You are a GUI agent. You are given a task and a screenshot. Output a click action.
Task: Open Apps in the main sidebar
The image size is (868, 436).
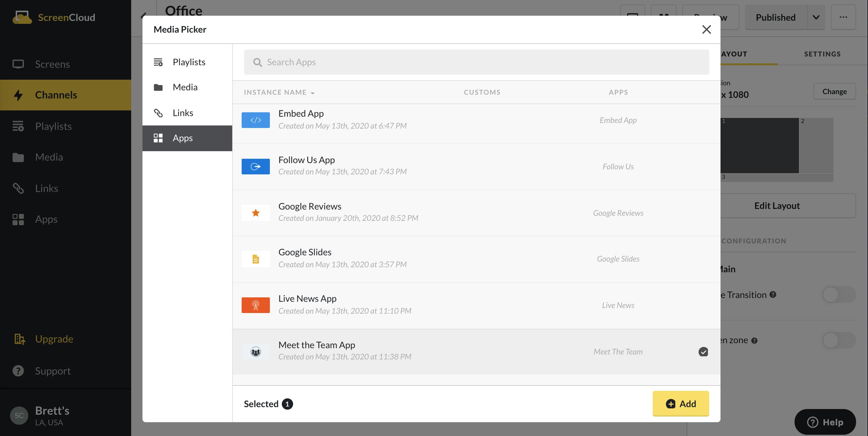pyautogui.click(x=65, y=219)
